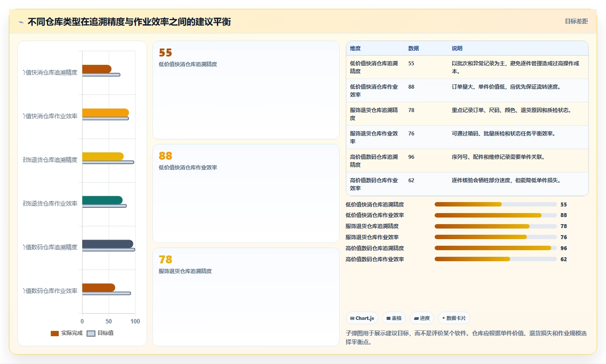The image size is (606, 364).
Task: Click table cell 96 in the 数据 column
Action: [411, 157]
